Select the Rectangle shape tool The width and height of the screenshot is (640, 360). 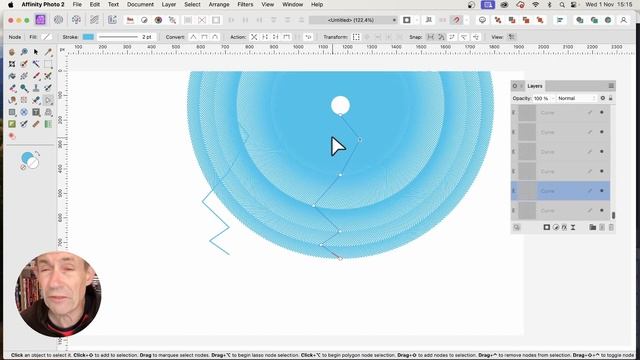pyautogui.click(x=12, y=112)
